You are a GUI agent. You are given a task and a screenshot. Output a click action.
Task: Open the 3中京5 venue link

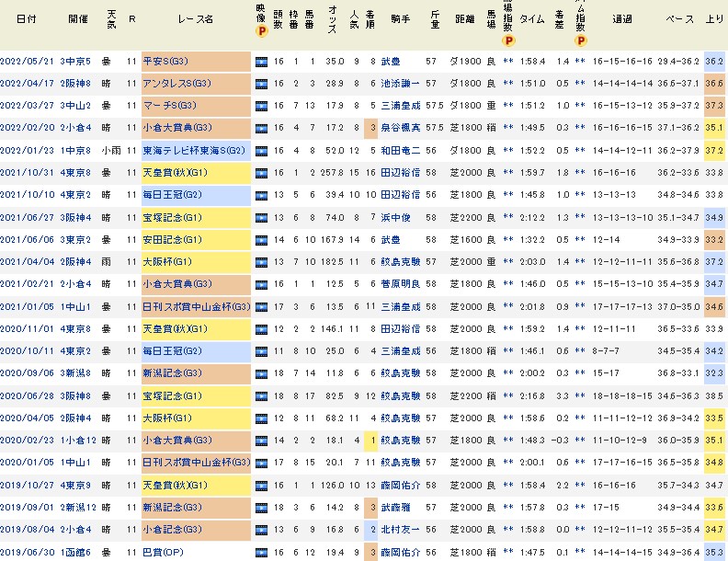pos(75,61)
